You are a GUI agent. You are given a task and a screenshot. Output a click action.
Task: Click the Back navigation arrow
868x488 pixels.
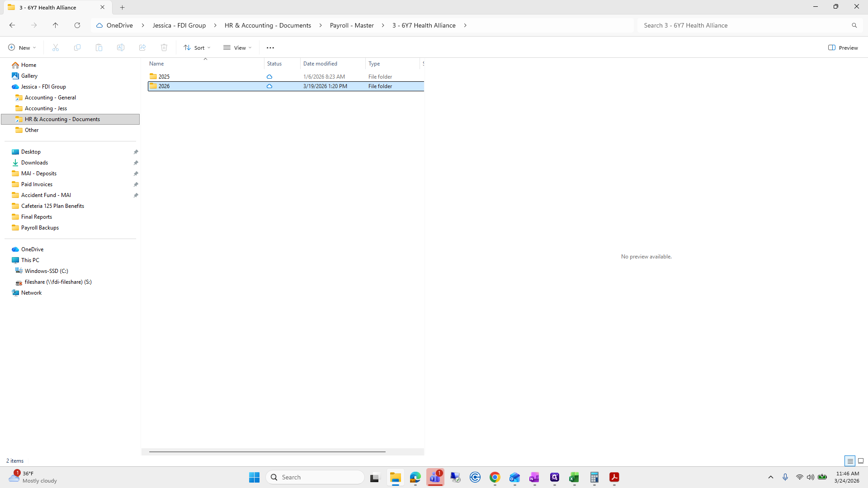tap(12, 25)
